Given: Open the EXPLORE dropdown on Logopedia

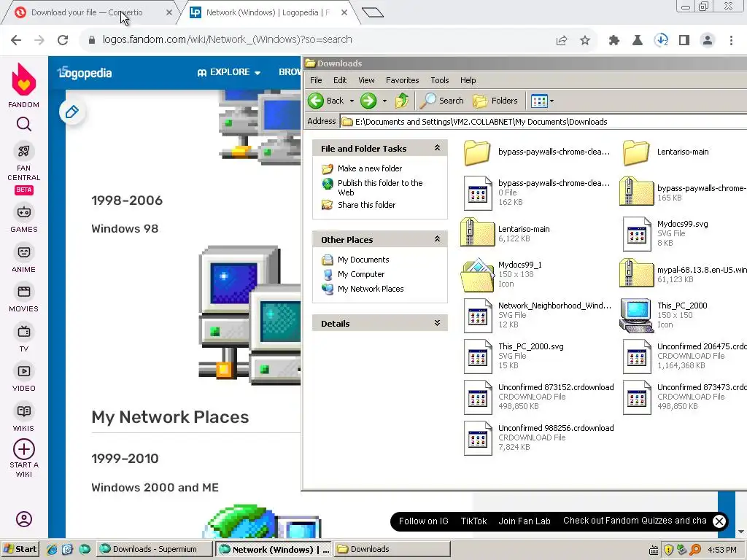Looking at the screenshot, I should click(228, 72).
